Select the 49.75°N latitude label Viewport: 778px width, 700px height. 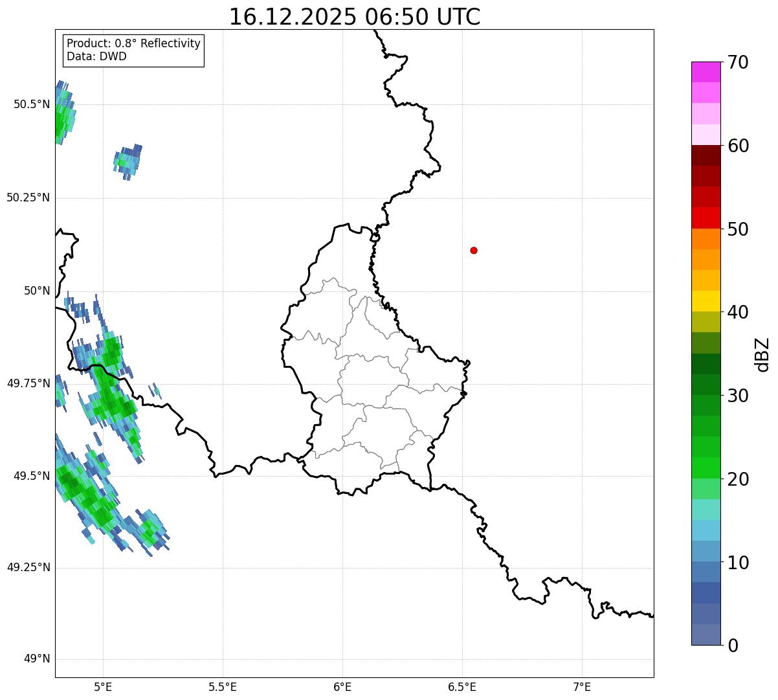[28, 383]
